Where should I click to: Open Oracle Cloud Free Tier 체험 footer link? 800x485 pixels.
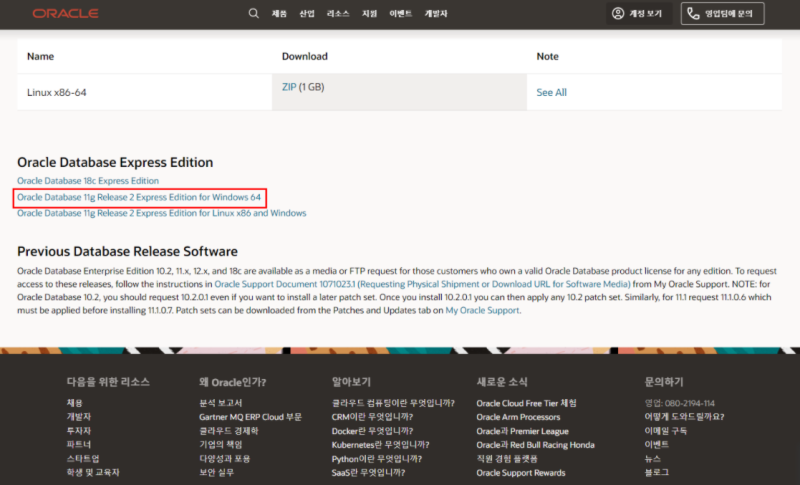point(527,403)
